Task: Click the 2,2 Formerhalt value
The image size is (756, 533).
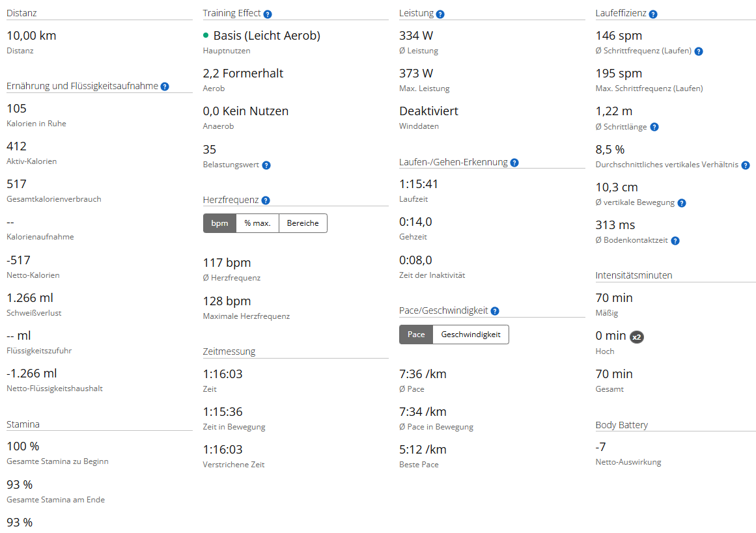Action: pyautogui.click(x=243, y=74)
